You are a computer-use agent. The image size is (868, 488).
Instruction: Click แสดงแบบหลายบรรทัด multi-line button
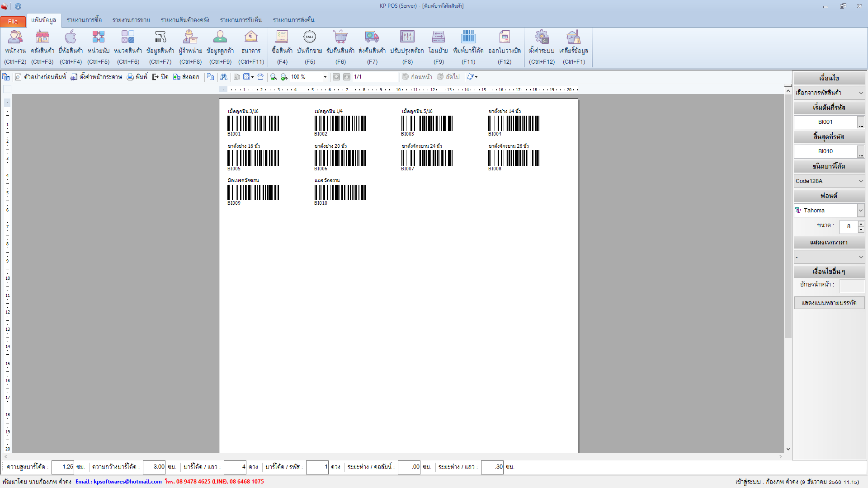tap(829, 303)
